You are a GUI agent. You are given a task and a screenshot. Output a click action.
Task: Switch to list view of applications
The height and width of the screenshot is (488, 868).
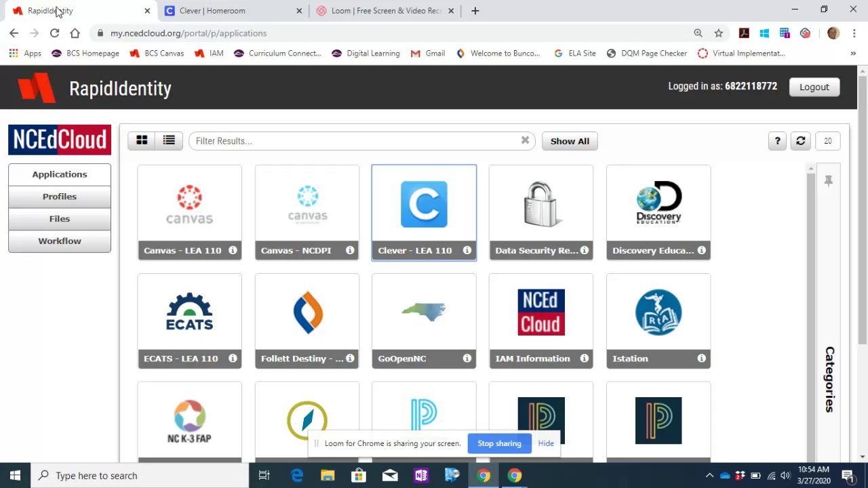click(x=169, y=140)
